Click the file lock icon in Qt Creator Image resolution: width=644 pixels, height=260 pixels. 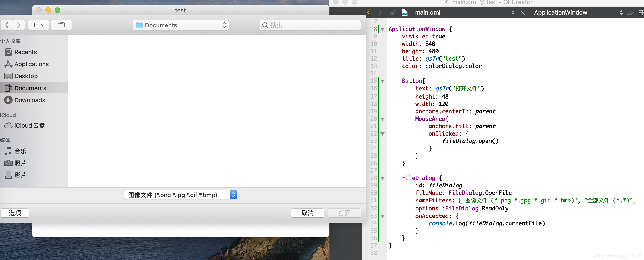tap(392, 12)
